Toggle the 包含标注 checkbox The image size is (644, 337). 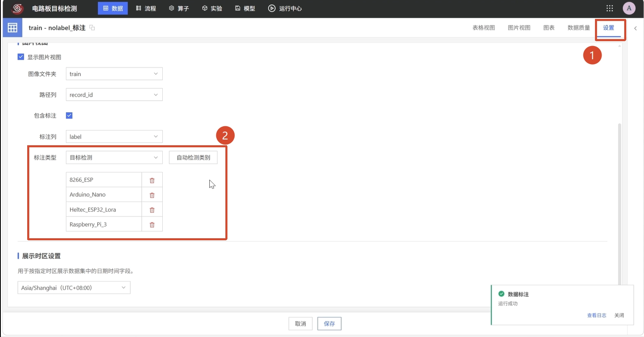69,116
